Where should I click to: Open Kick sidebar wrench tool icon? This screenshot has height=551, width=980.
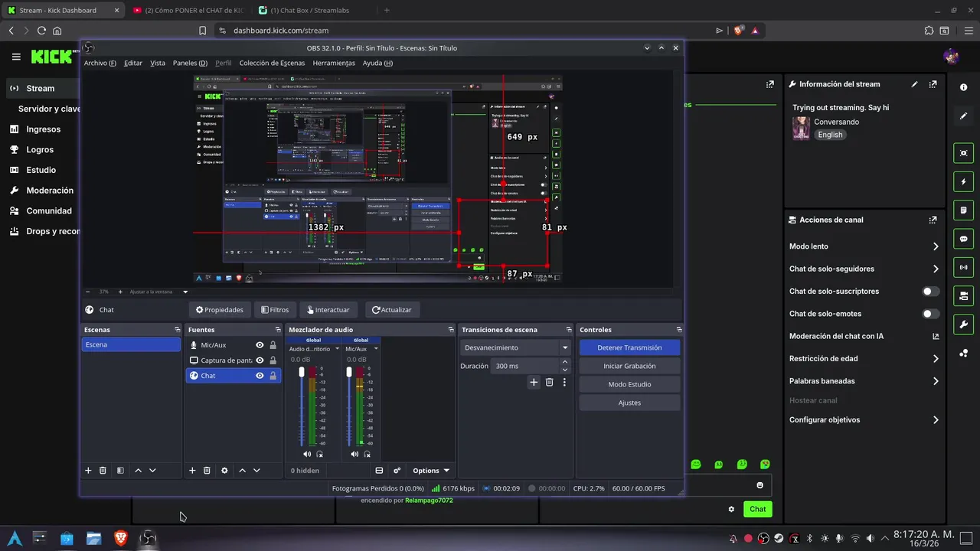pos(964,324)
